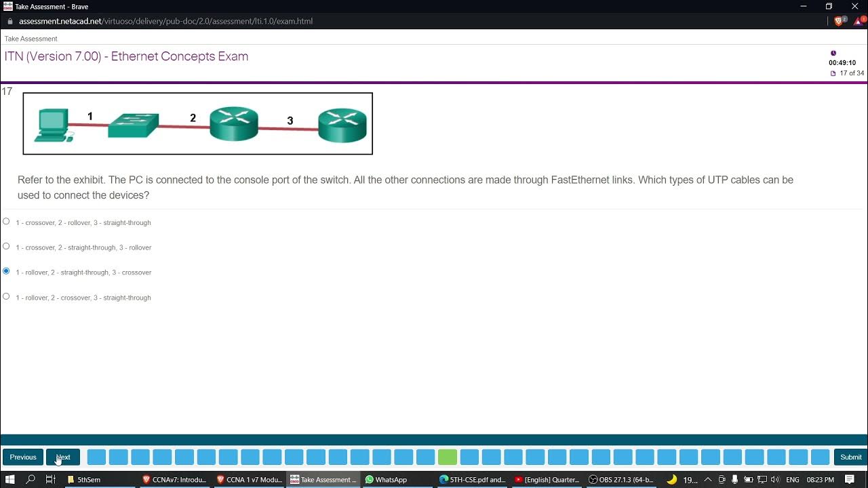Switch to '[English] Quarter...' taskbar window
868x488 pixels.
point(547,480)
